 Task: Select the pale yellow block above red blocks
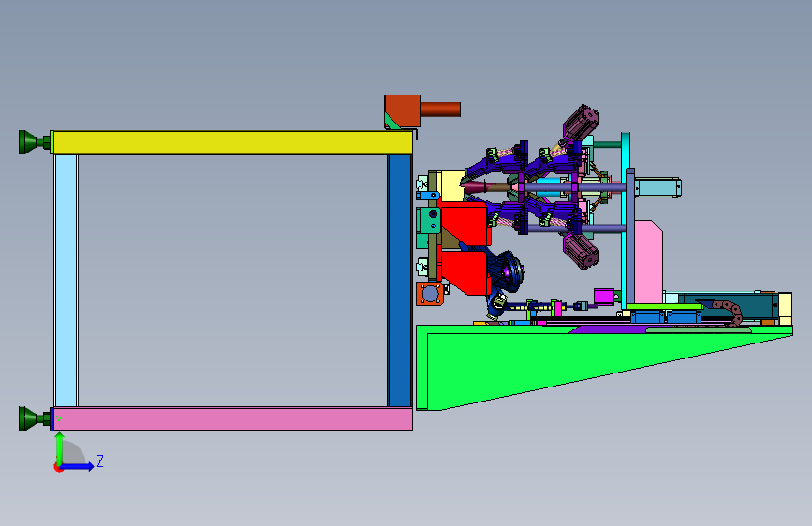pos(451,186)
